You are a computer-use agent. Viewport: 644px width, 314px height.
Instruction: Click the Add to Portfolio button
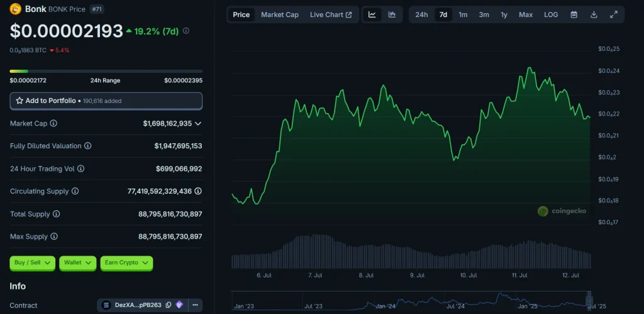(106, 101)
